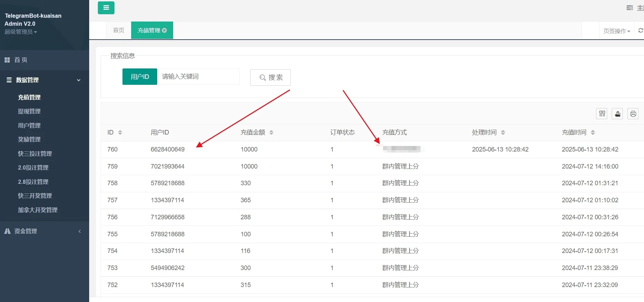The width and height of the screenshot is (644, 302).
Task: Switch to the 首页 tab
Action: click(x=119, y=30)
